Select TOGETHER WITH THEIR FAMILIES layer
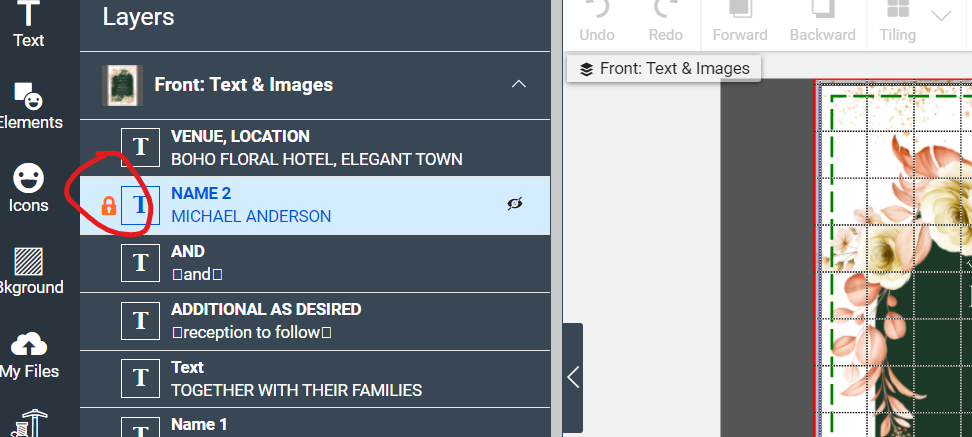This screenshot has height=437, width=972. [315, 379]
